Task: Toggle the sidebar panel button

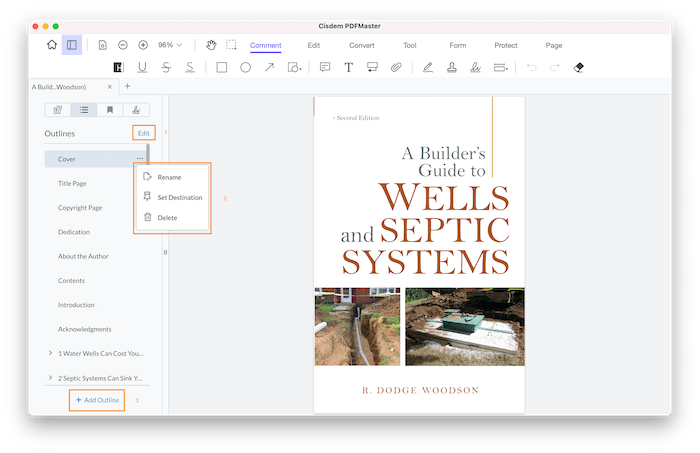Action: (71, 45)
